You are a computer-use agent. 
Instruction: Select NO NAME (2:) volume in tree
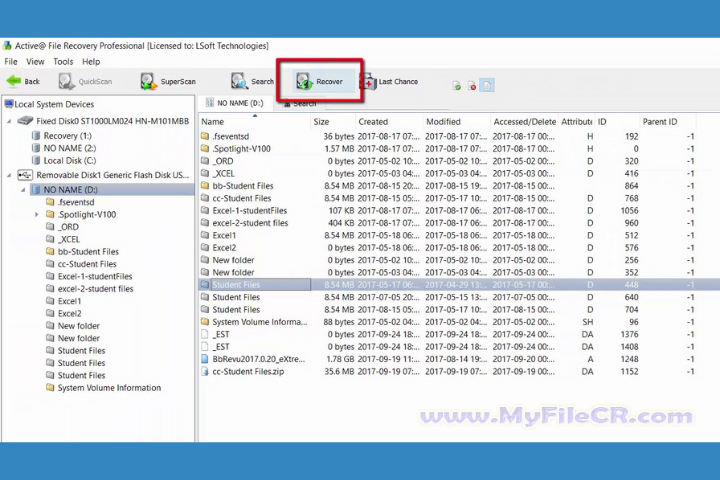coord(64,148)
